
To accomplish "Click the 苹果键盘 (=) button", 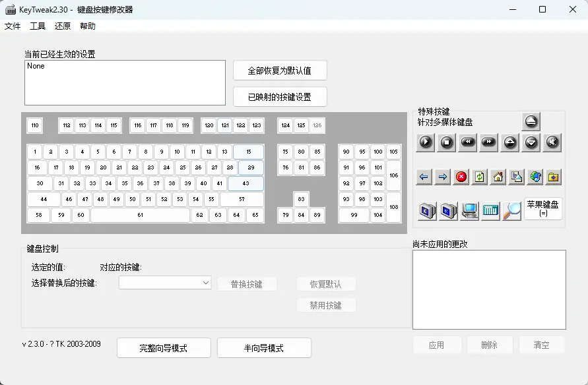I will point(543,208).
